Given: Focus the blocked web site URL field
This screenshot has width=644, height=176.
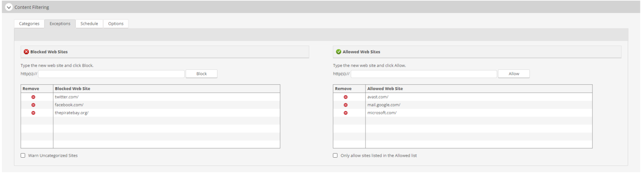Looking at the screenshot, I should coord(111,74).
